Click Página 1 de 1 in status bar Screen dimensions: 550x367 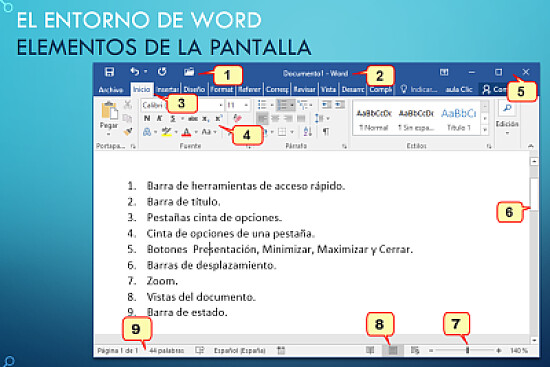pos(118,351)
